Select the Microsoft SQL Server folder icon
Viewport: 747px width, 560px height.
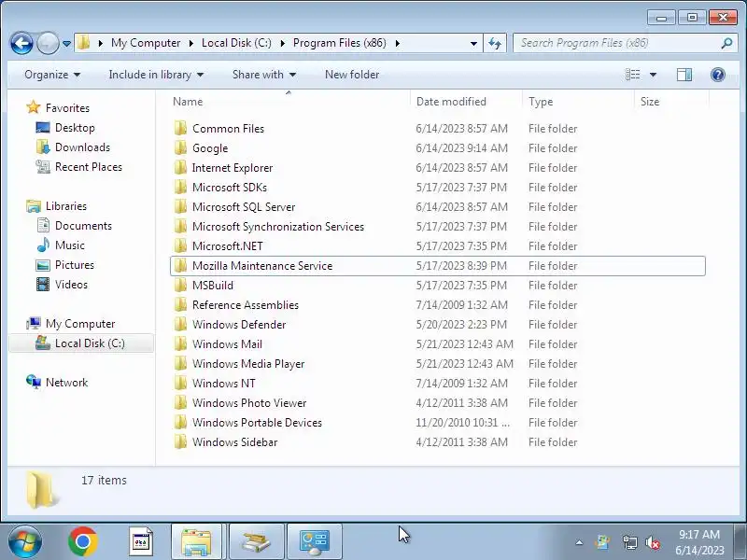(x=180, y=206)
